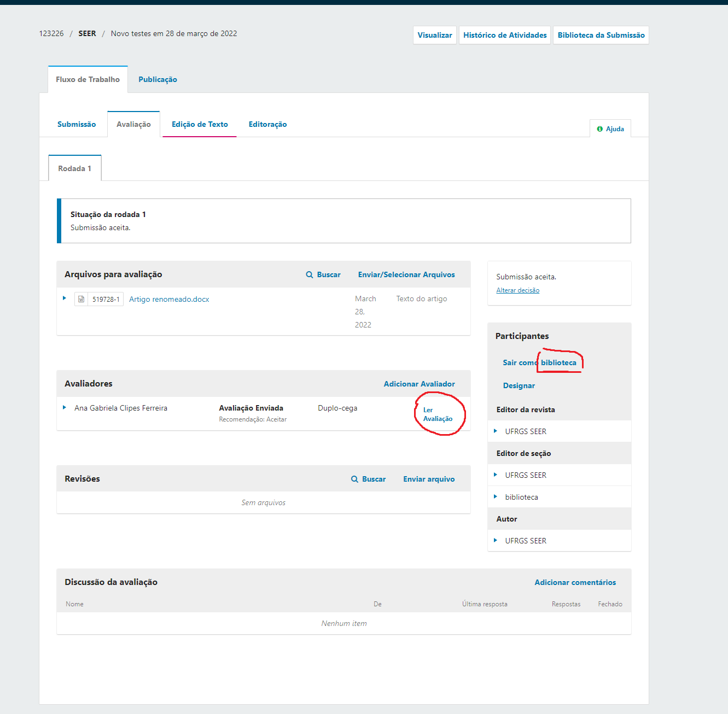Open the Ajuda help panel
728x714 pixels.
(610, 129)
